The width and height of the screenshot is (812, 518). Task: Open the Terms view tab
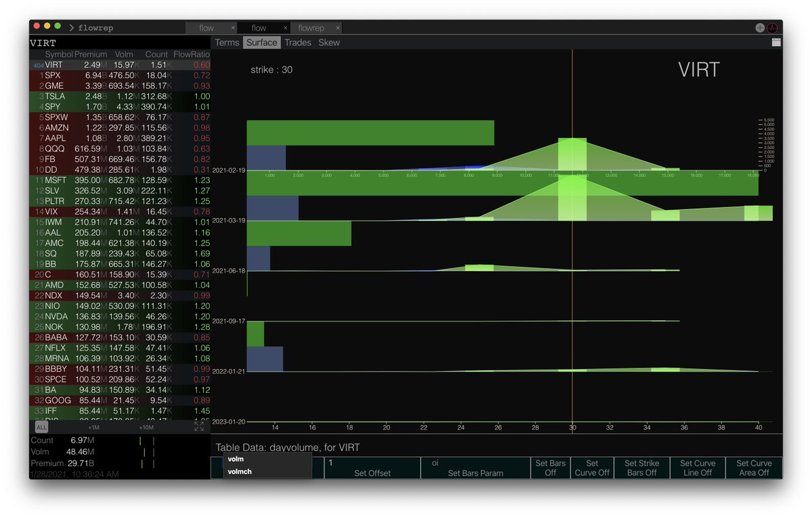pos(227,42)
